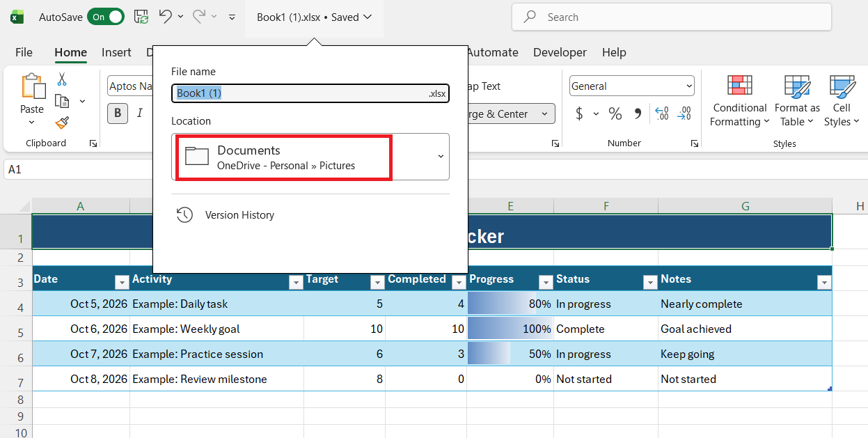Go to the Developer tab
The height and width of the screenshot is (438, 868).
click(560, 52)
